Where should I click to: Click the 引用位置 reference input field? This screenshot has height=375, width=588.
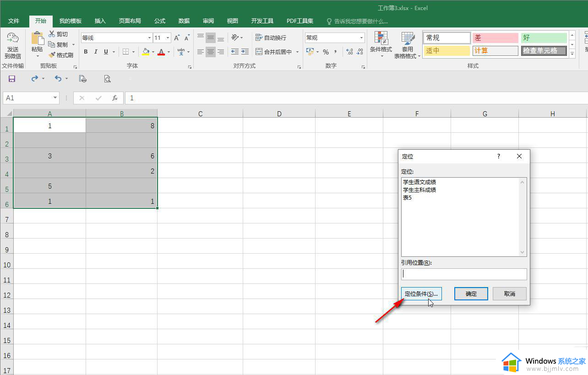click(464, 274)
